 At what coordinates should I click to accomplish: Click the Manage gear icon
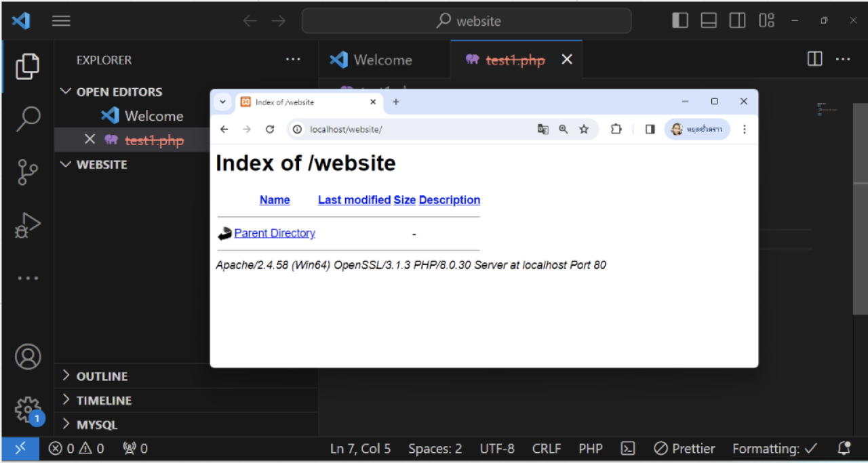click(28, 409)
